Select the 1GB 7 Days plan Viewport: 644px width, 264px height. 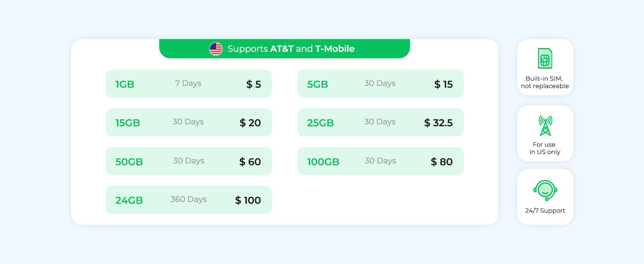pyautogui.click(x=189, y=84)
